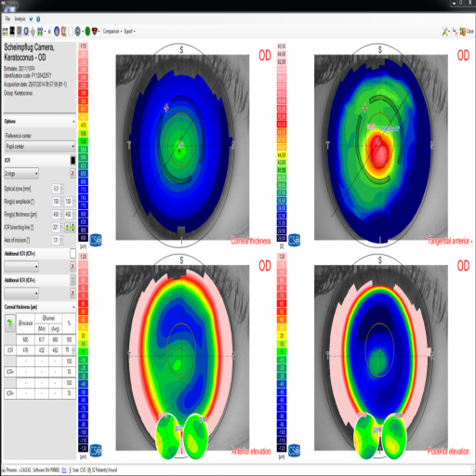Image resolution: width=476 pixels, height=476 pixels.
Task: Click the red X beside 2 rings dropdown
Action: (x=73, y=173)
